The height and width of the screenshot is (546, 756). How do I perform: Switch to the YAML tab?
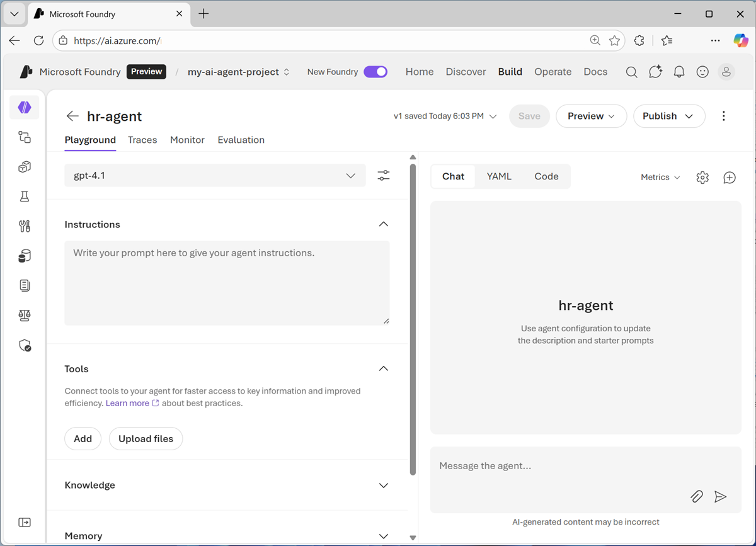pyautogui.click(x=499, y=176)
